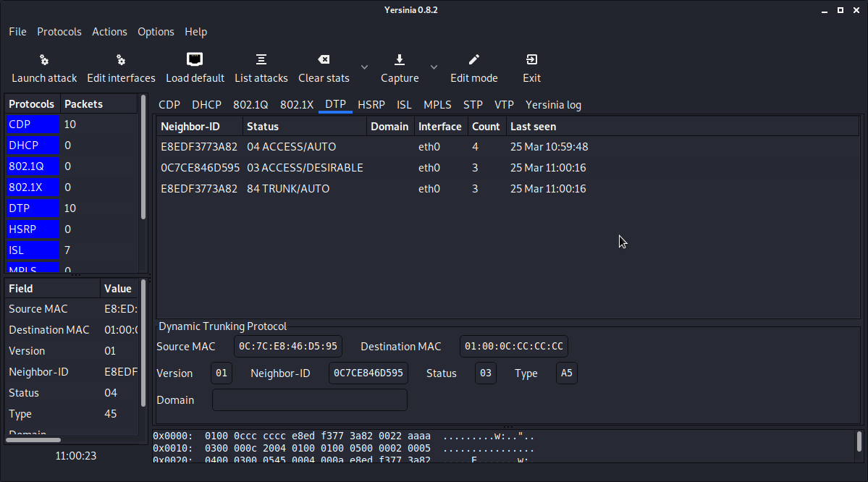Select the Destination MAC field row
This screenshot has height=482, width=868.
[x=72, y=330]
